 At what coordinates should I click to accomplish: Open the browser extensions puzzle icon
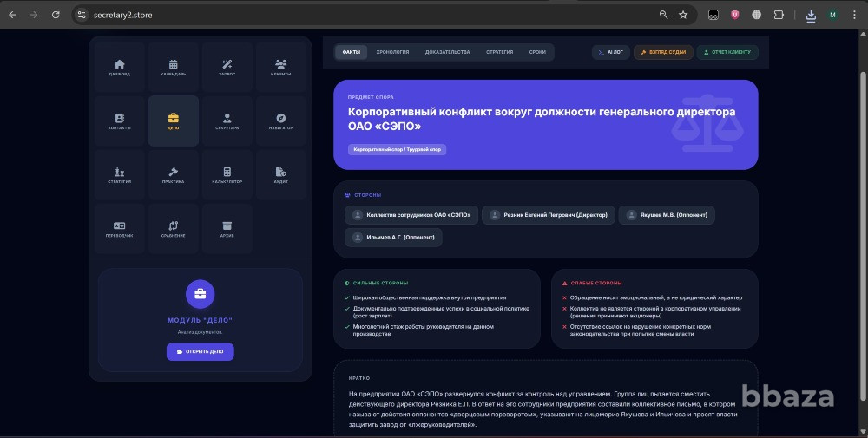tap(779, 15)
